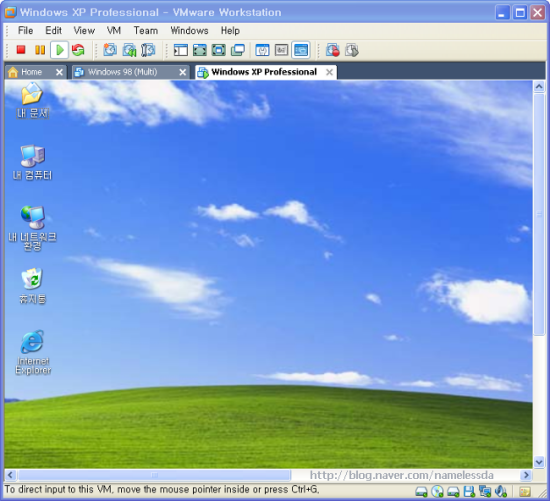Click the horizontal scrollbar right arrow
550x501 pixels.
coord(525,475)
